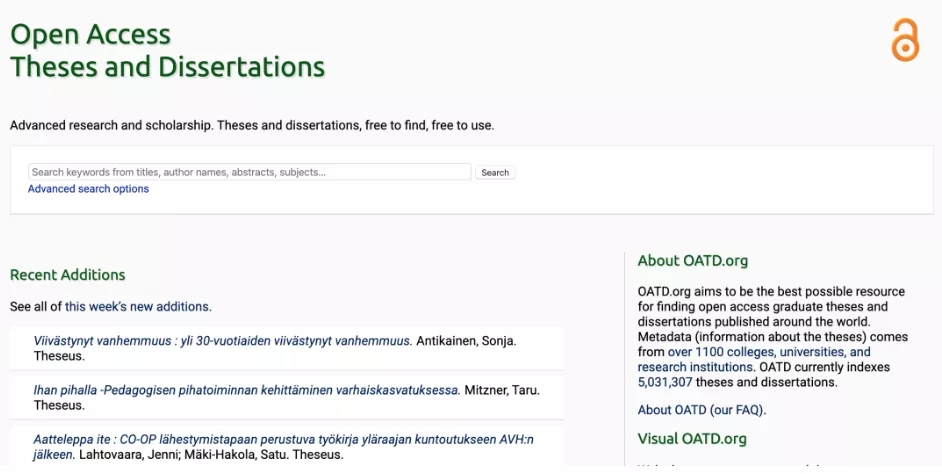Click the Recent Additions heading

[68, 275]
